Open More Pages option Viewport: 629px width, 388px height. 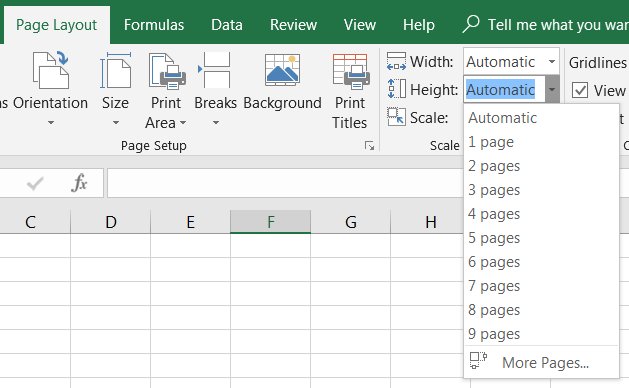[x=541, y=362]
